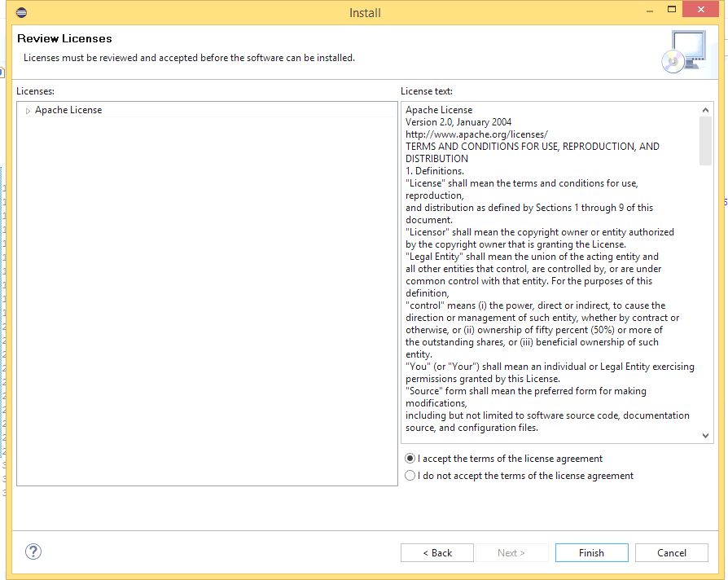Image resolution: width=728 pixels, height=580 pixels.
Task: Open the apache.org licenses link
Action: click(x=476, y=134)
